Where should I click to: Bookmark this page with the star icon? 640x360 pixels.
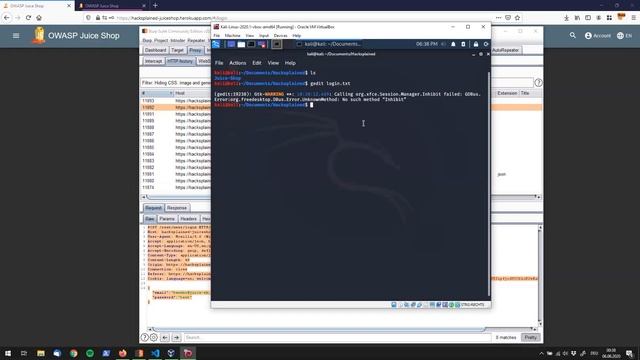coord(518,18)
